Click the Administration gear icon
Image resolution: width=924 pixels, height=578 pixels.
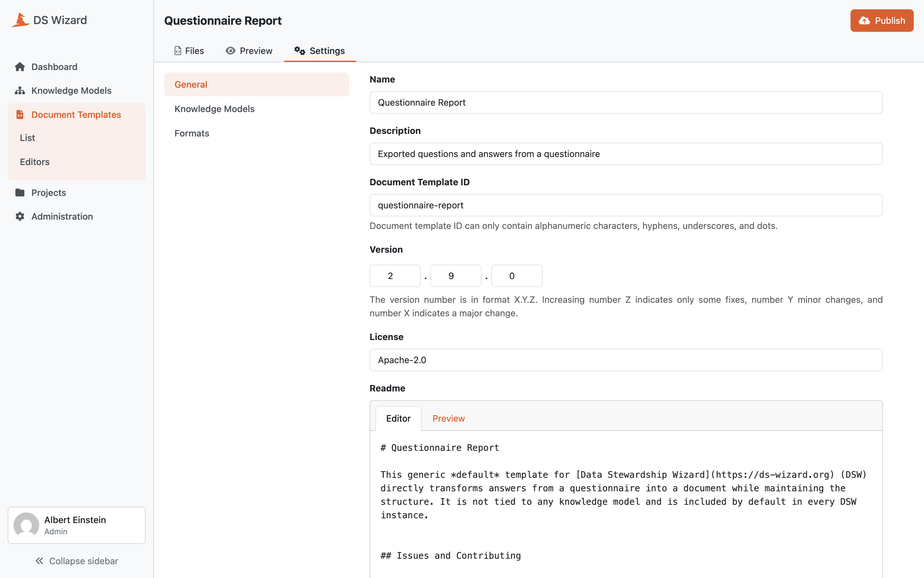pyautogui.click(x=20, y=216)
